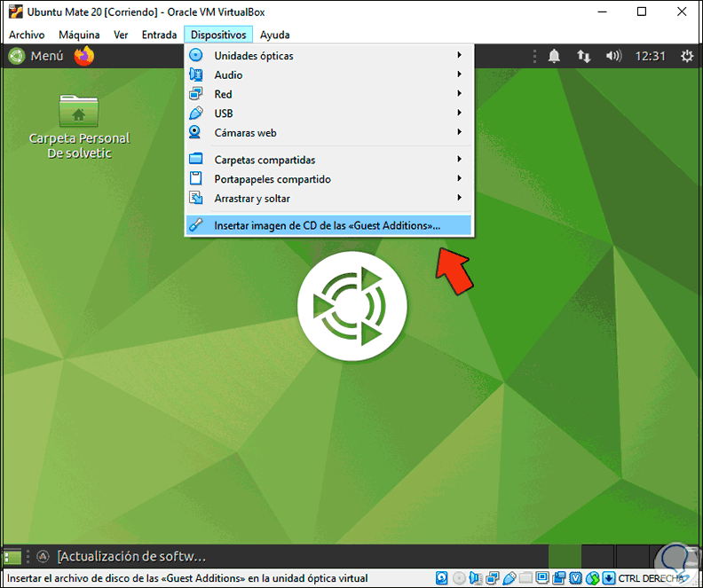Screen dimensions: 703x588
Task: Expand the Portapapeles compartido submenu arrow
Action: point(459,178)
